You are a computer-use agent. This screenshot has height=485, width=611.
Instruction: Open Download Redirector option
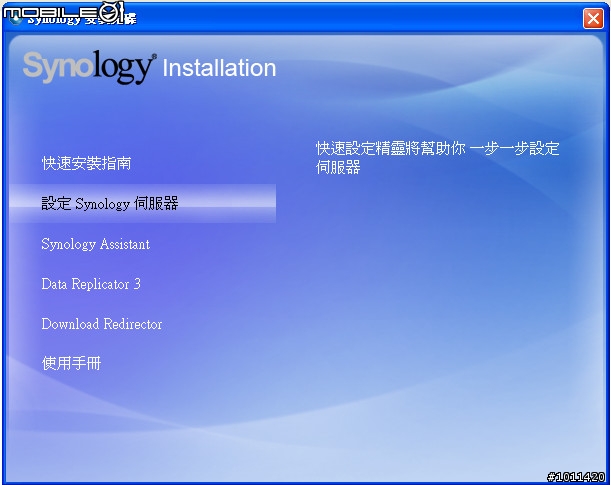(102, 324)
